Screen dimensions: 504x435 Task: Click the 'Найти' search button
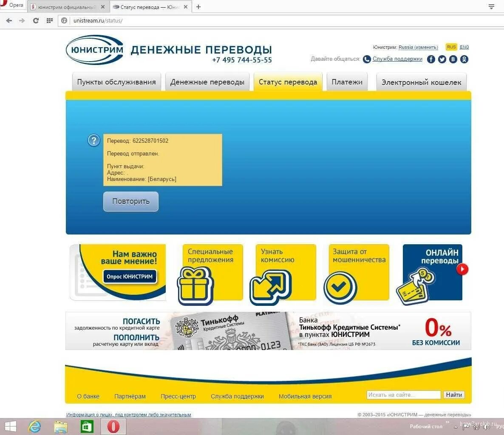[454, 395]
